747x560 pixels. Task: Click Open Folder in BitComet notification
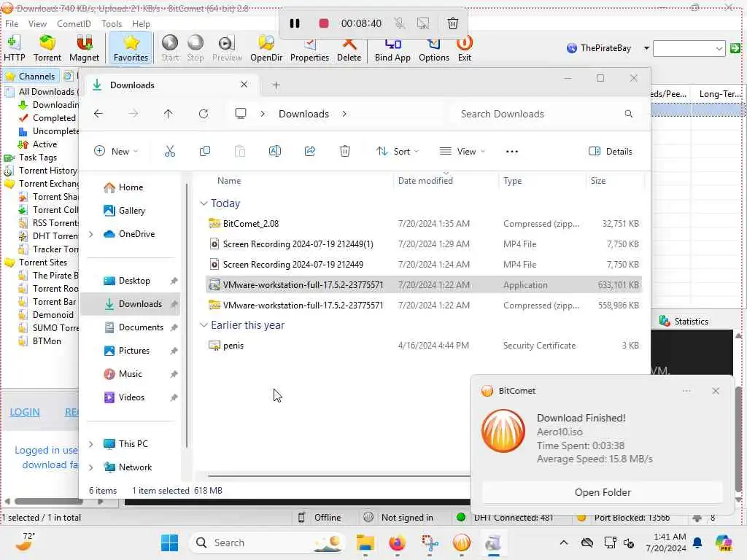coord(602,492)
